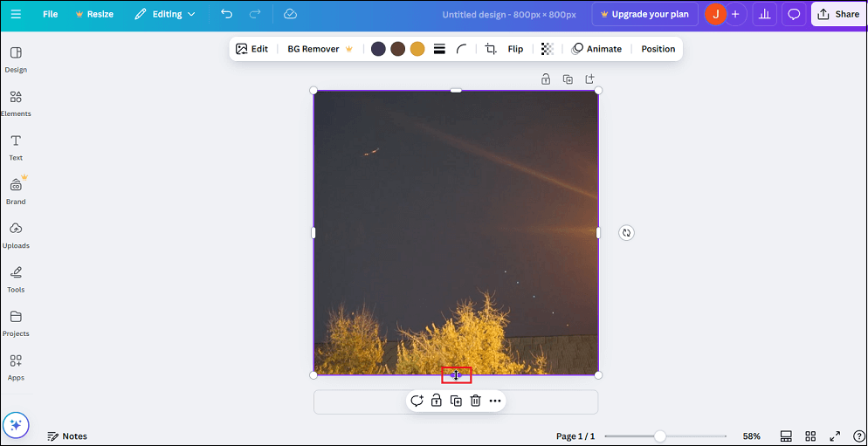Open the Position panel

[x=658, y=49]
